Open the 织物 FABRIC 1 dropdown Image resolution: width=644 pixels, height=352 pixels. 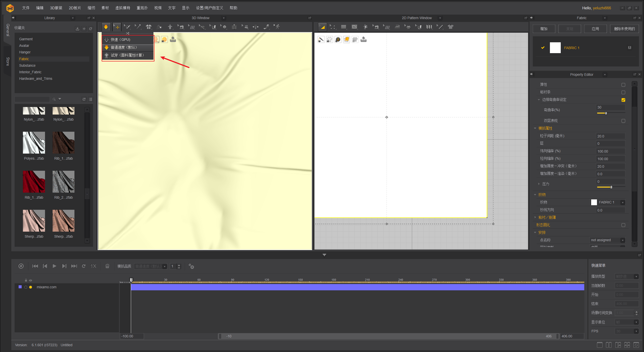pos(623,202)
